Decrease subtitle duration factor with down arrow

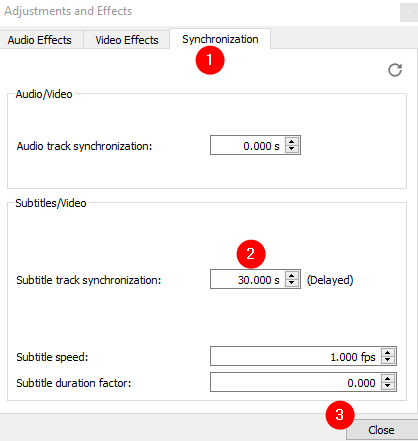tap(388, 386)
